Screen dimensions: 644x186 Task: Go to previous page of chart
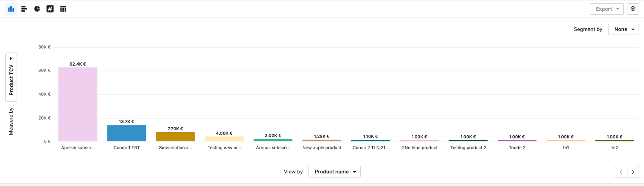621,172
